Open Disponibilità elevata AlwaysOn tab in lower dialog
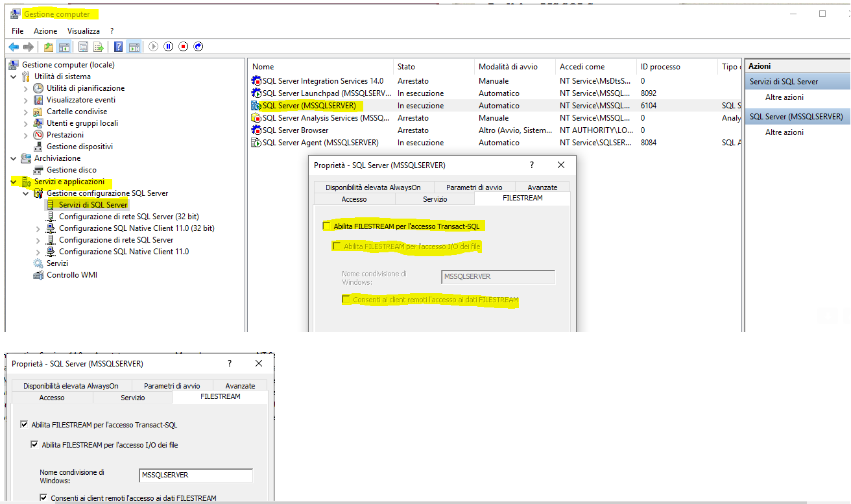Viewport: 851px width, 504px height. coord(71,386)
